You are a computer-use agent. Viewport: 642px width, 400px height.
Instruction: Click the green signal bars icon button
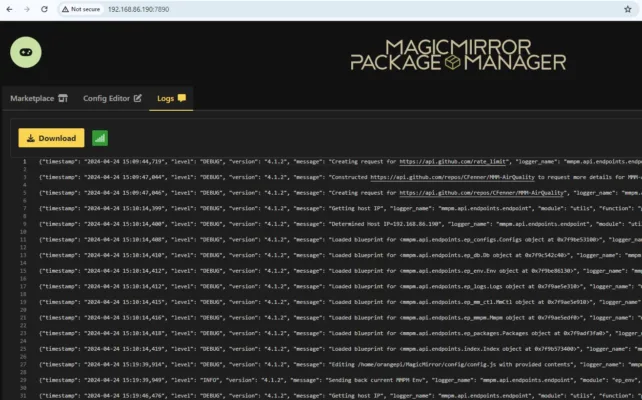[x=100, y=138]
